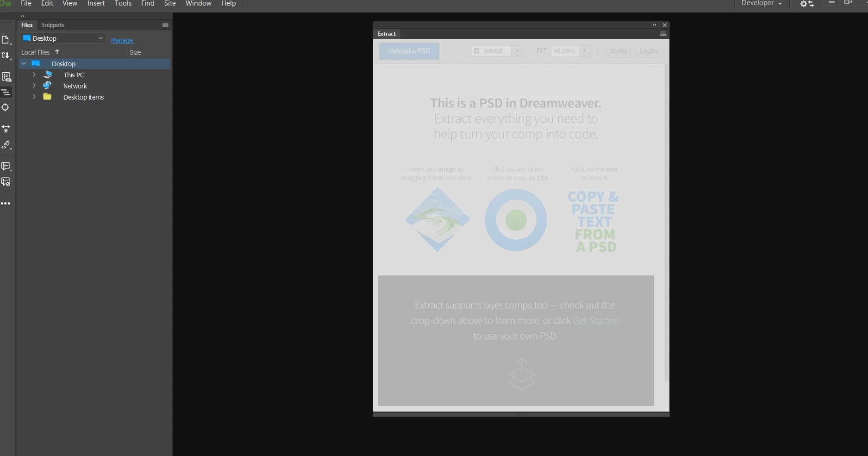
Task: Open the Help menu
Action: tap(229, 4)
